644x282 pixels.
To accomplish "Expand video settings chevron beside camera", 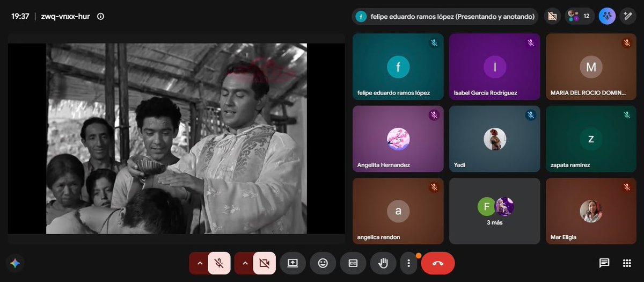I will click(x=245, y=263).
